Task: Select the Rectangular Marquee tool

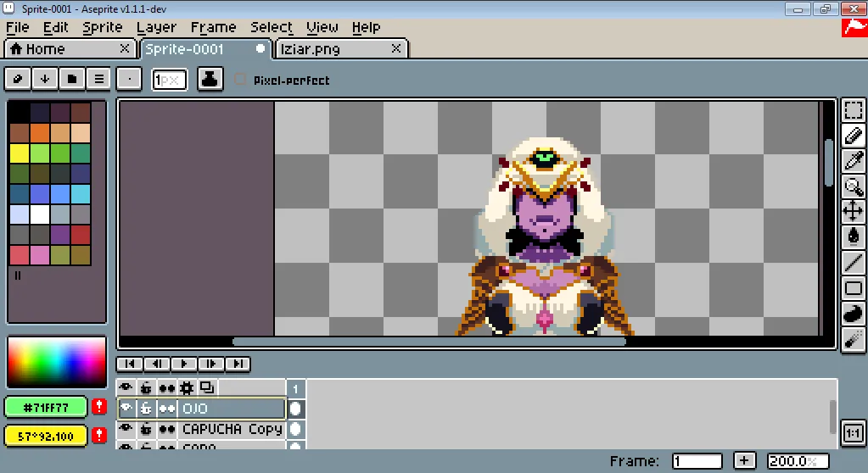Action: (x=853, y=110)
